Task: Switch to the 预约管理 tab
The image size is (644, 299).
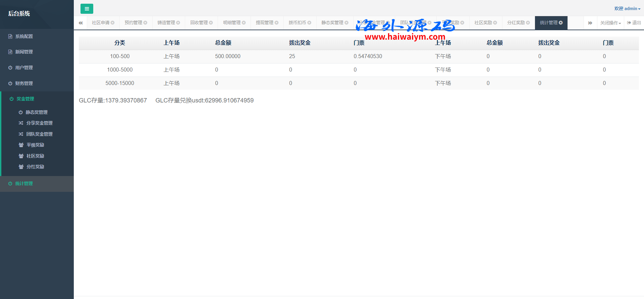Action: [133, 23]
